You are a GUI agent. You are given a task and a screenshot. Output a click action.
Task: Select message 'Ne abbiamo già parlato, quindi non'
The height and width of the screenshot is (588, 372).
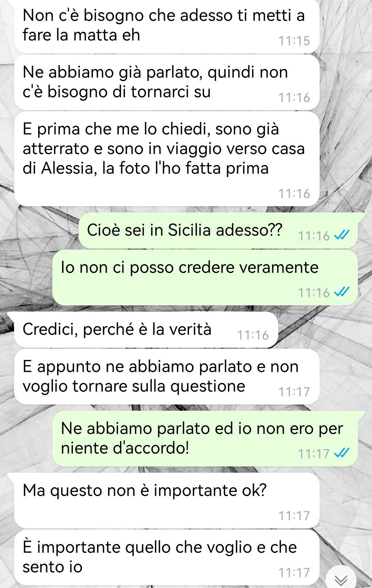point(167,83)
